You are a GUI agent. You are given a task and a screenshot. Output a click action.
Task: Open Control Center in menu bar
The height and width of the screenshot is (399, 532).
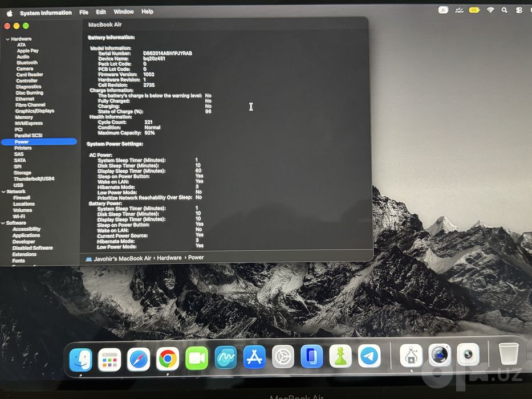tap(519, 10)
